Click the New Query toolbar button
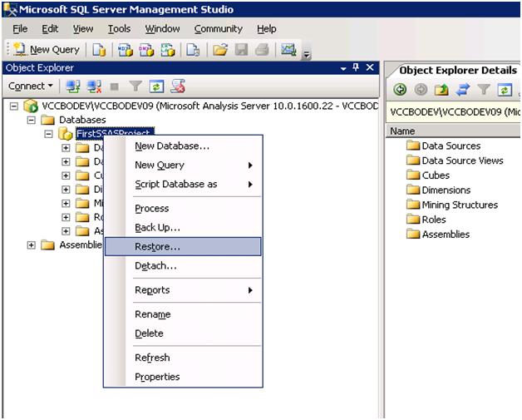Viewport: 522px width, 420px height. [47, 50]
